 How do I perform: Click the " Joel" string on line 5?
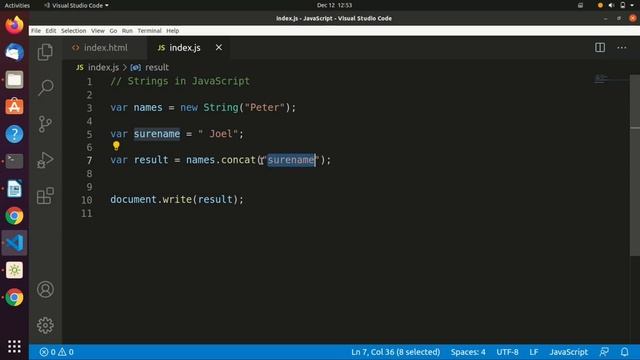tap(218, 134)
